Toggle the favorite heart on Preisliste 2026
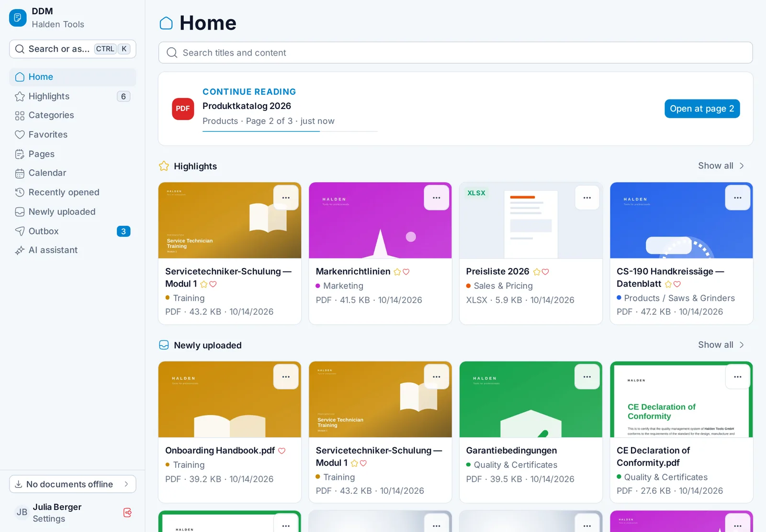 (x=545, y=272)
